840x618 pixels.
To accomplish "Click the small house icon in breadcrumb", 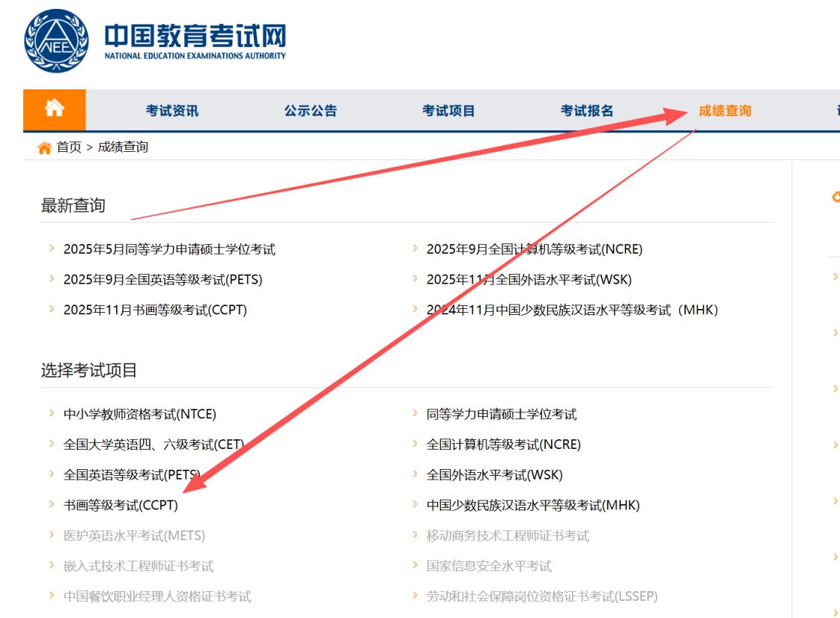I will [45, 147].
